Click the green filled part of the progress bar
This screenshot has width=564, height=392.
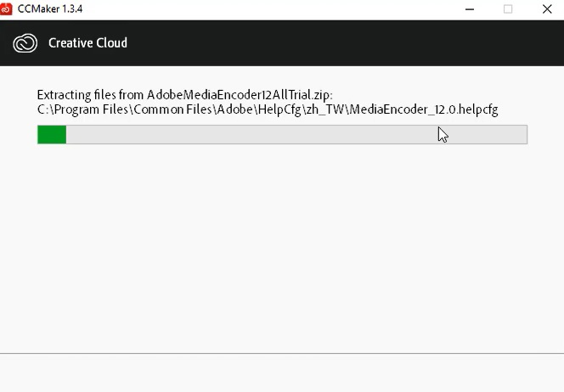click(52, 134)
